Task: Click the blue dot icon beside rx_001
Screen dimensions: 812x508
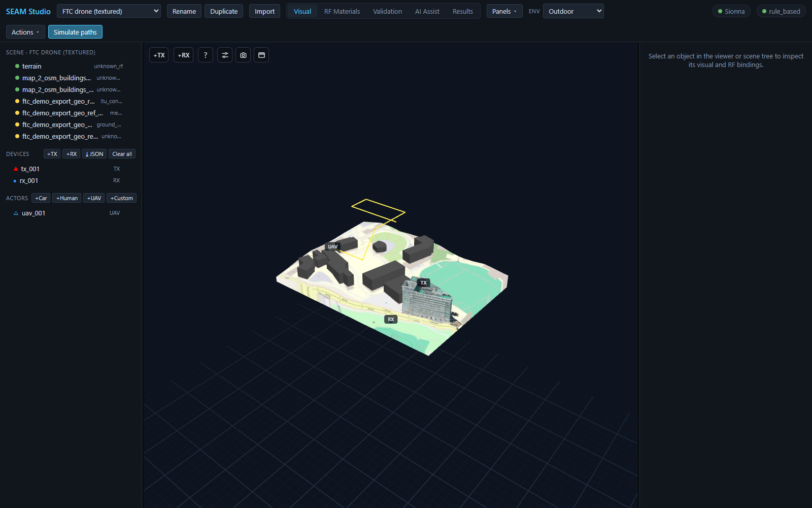Action: 15,181
